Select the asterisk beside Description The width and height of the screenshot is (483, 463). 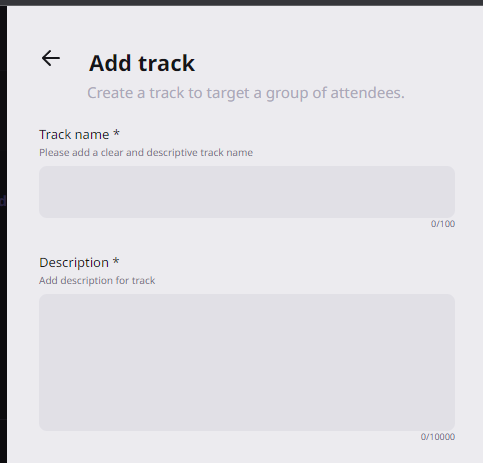coord(116,261)
